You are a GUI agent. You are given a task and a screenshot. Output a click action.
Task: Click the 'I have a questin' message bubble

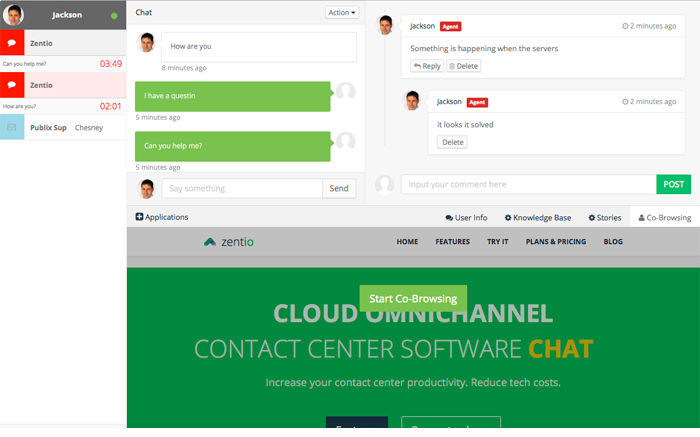coord(233,96)
